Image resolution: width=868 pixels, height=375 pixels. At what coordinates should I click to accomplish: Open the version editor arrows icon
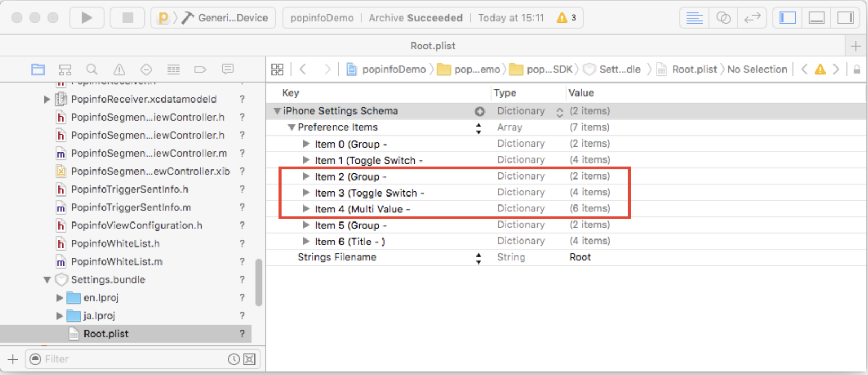click(x=752, y=18)
